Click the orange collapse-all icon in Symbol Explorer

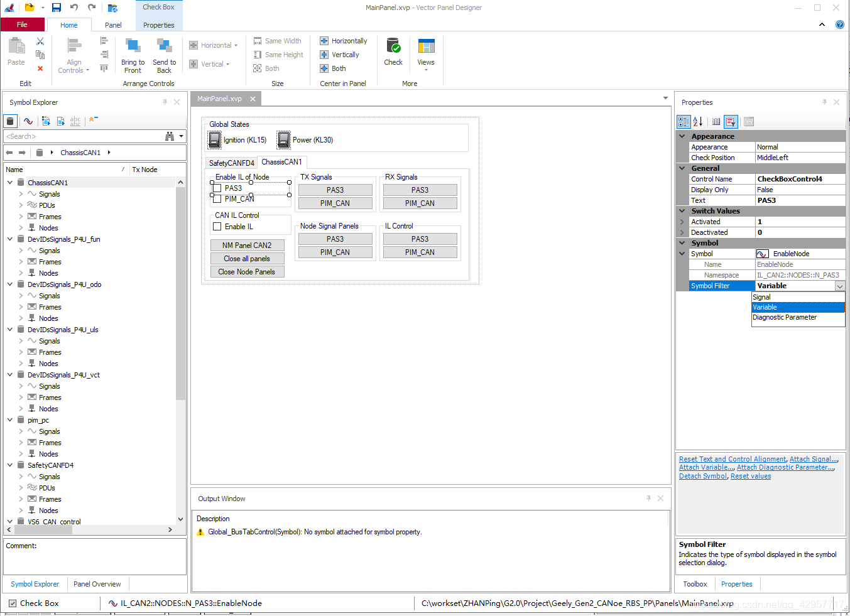(93, 120)
